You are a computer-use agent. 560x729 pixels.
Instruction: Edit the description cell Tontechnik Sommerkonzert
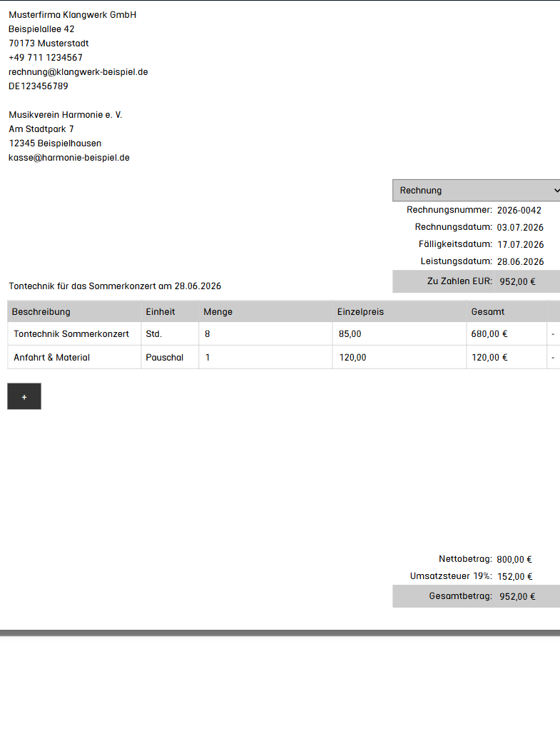coord(74,334)
